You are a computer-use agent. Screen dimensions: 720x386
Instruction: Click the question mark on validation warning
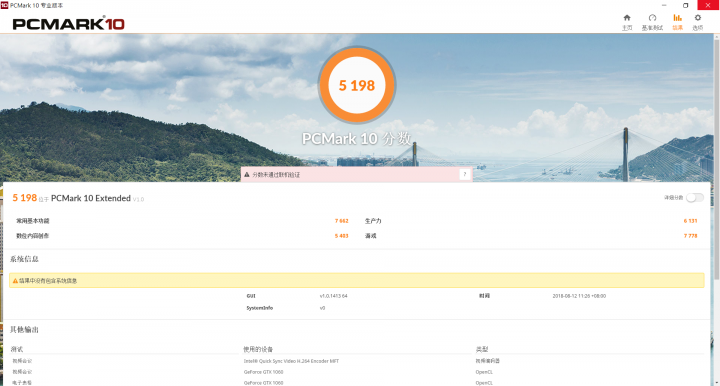click(x=465, y=174)
